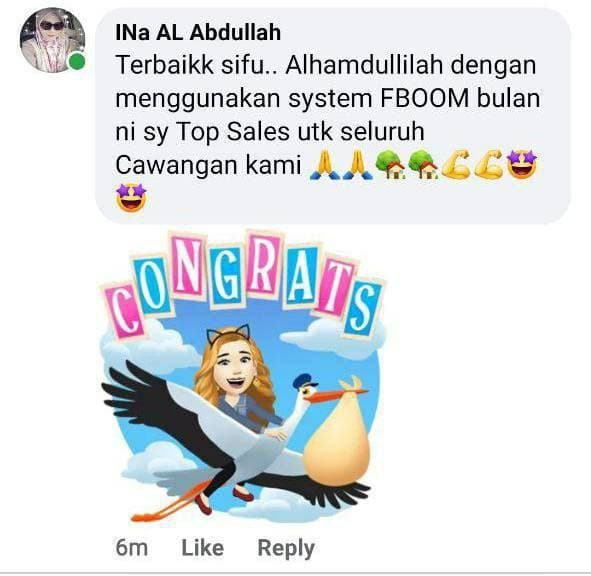Click the comment text mentioning FBOOM
This screenshot has width=591, height=576.
pos(328,115)
